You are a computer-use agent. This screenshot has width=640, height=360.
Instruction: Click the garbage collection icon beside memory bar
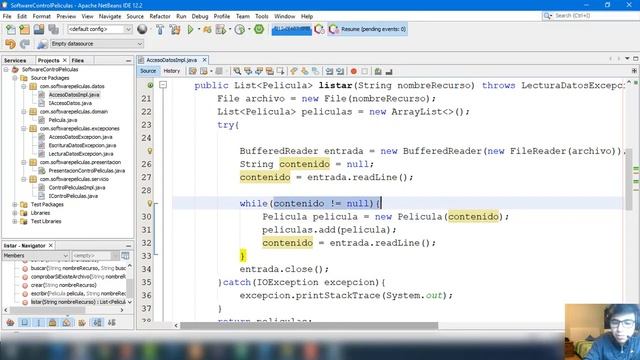(x=320, y=29)
